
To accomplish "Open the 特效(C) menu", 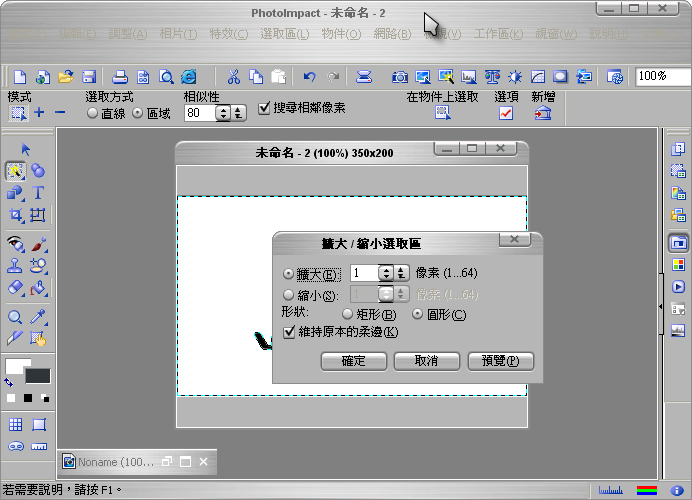I will click(229, 34).
